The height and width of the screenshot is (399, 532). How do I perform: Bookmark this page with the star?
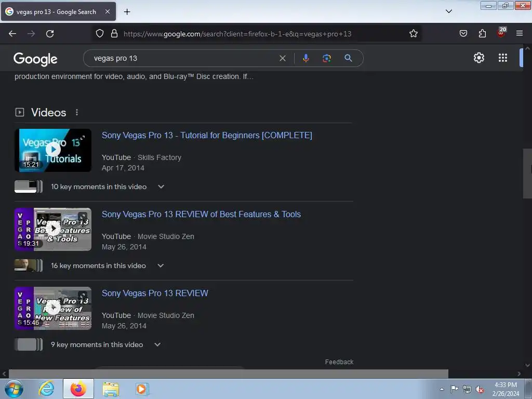click(x=413, y=34)
